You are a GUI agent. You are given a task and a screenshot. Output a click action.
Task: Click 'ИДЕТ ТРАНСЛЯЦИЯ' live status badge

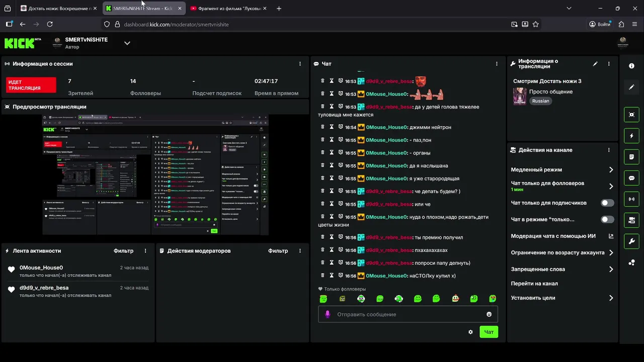(x=31, y=85)
